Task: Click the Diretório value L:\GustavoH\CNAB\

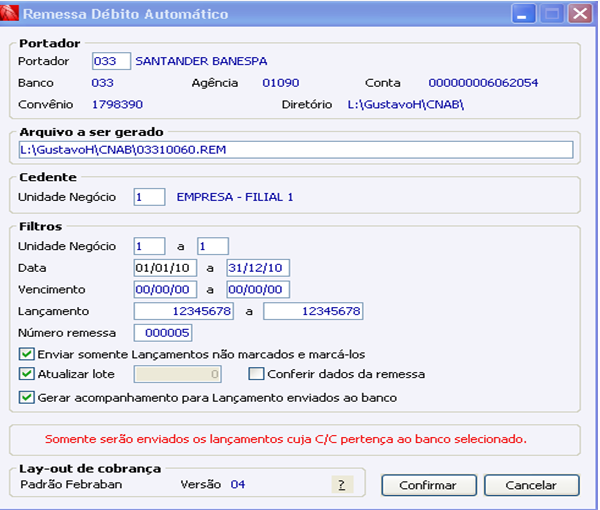Action: point(406,104)
